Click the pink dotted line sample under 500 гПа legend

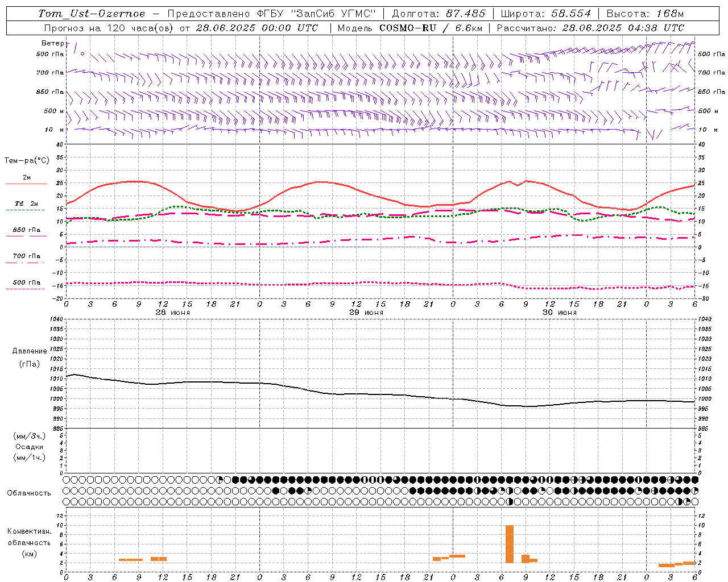click(26, 289)
